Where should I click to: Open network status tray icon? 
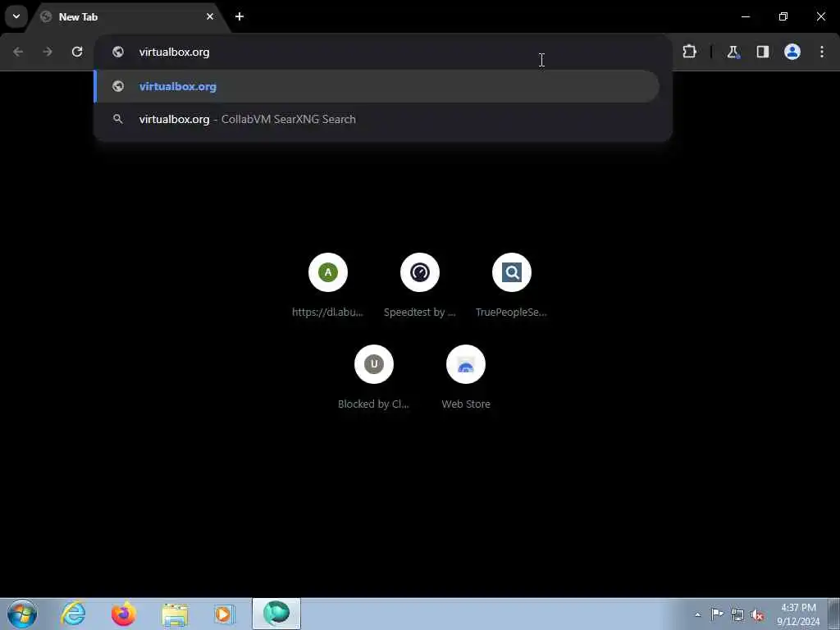pos(737,614)
